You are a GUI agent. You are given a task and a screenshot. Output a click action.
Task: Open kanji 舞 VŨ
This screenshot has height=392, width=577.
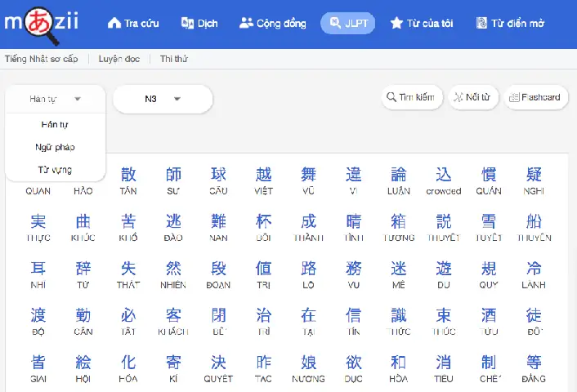pos(308,180)
